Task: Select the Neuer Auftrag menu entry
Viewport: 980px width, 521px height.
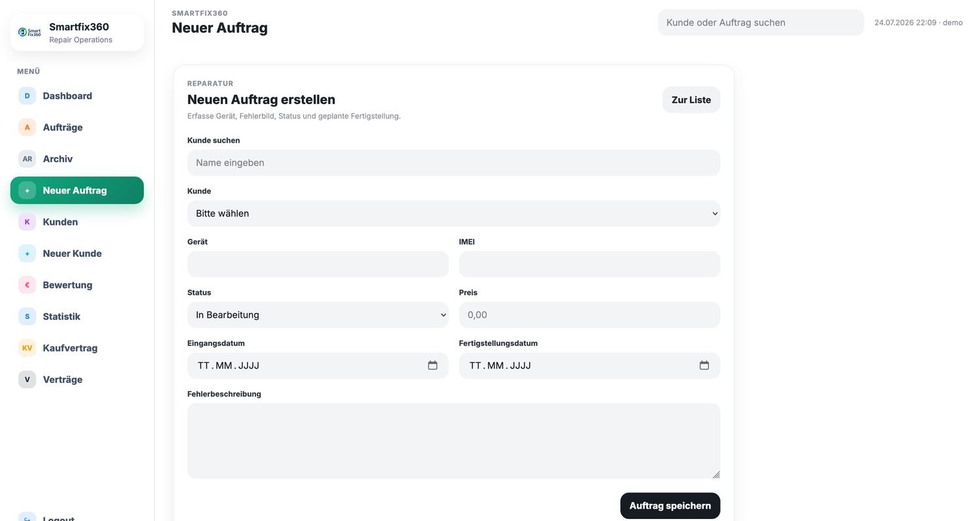Action: 77,190
